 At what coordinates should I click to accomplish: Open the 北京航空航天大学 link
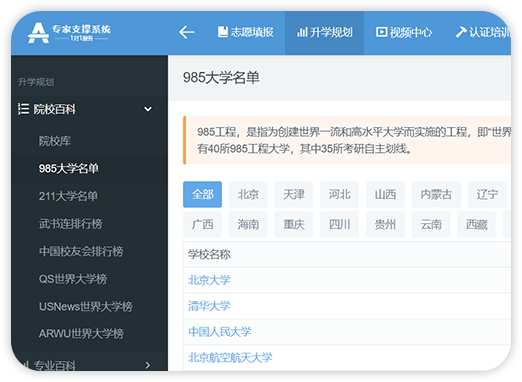(230, 358)
